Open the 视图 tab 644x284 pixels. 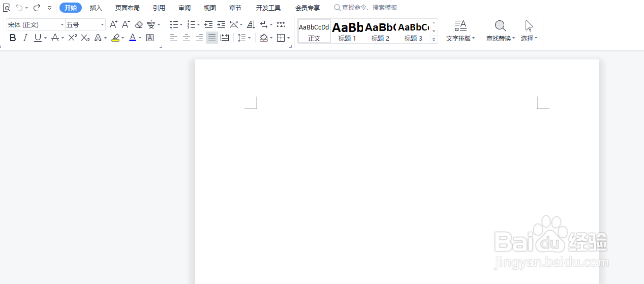pos(210,8)
